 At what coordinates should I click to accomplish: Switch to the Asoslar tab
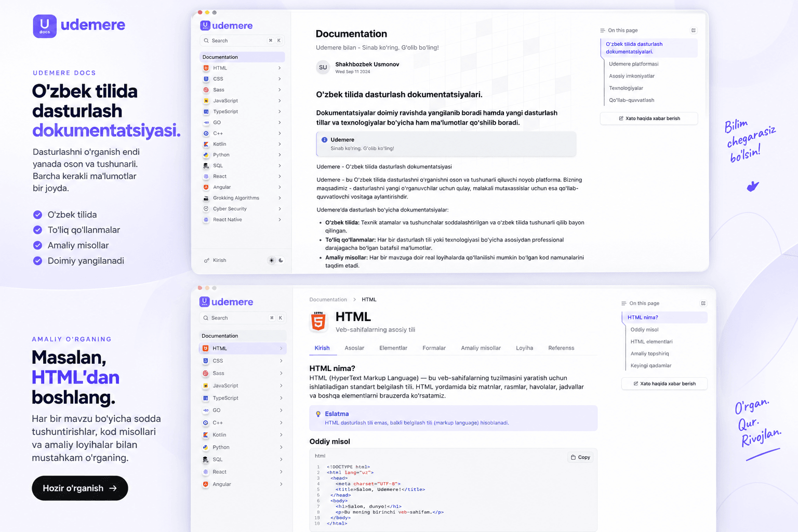click(x=354, y=348)
